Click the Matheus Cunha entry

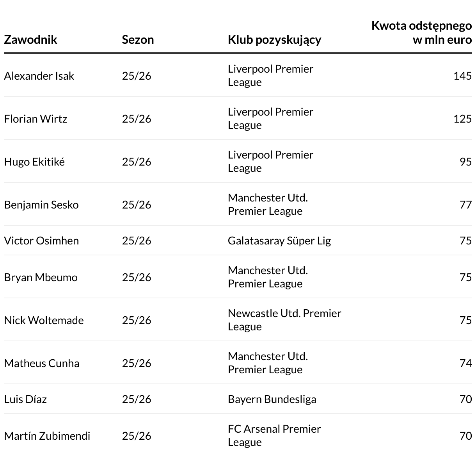coord(42,363)
